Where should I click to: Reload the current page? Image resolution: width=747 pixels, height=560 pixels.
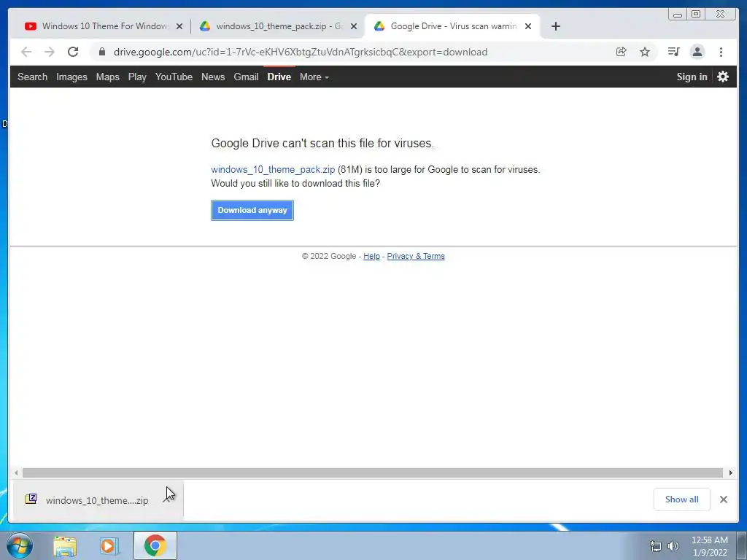coord(73,52)
